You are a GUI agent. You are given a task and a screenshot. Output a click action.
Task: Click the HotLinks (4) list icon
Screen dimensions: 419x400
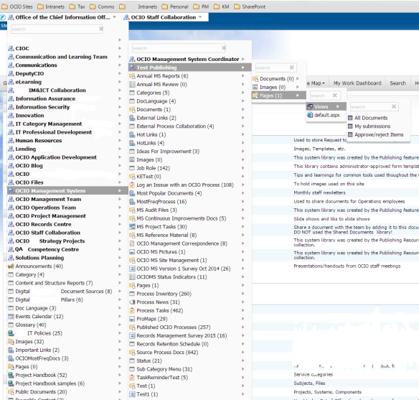pos(132,143)
